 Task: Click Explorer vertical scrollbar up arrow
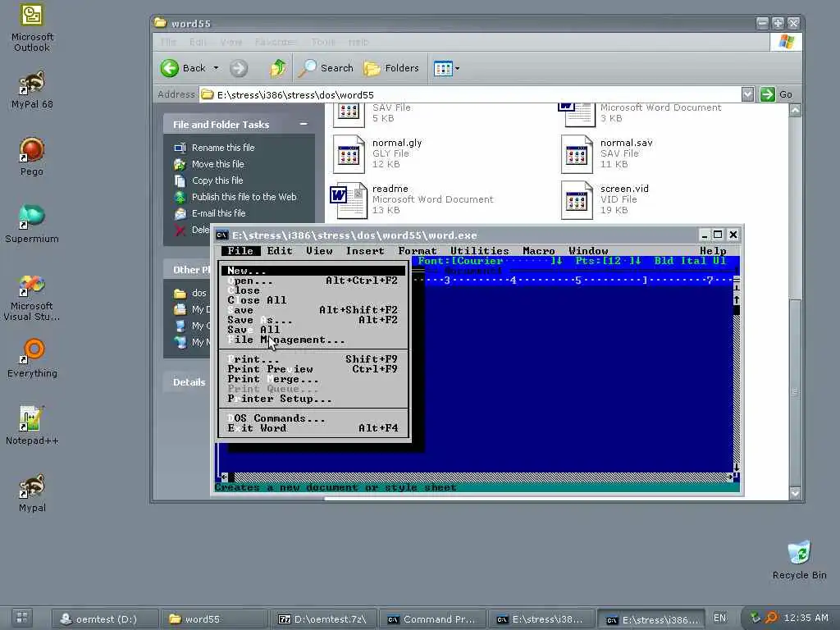[x=795, y=111]
